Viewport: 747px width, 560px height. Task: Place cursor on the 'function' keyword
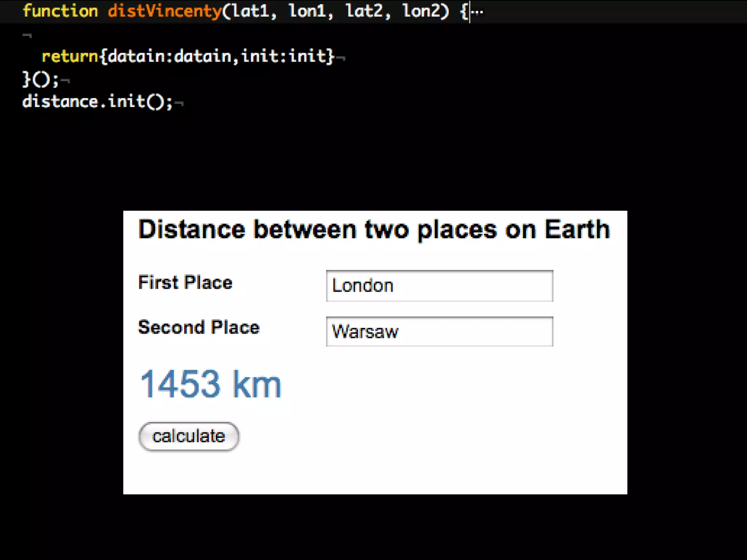[60, 11]
